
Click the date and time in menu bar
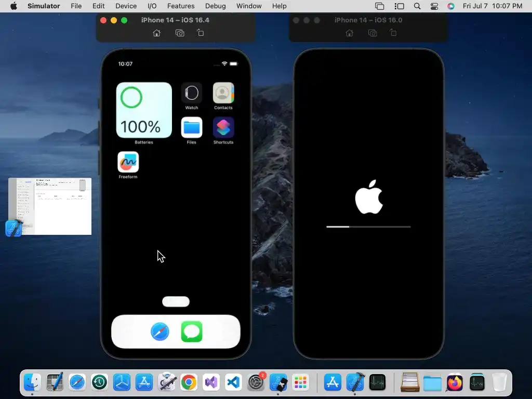click(x=493, y=6)
